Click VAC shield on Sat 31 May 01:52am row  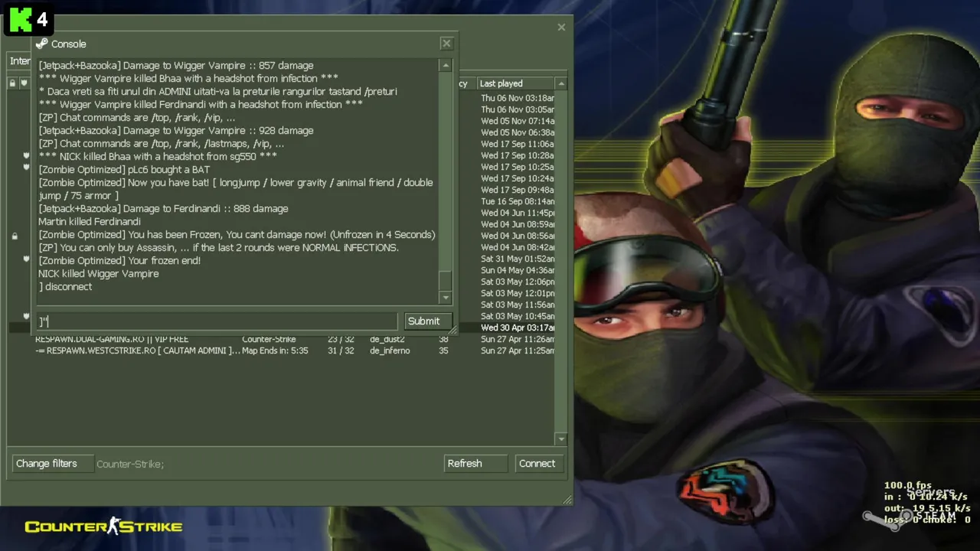point(26,259)
